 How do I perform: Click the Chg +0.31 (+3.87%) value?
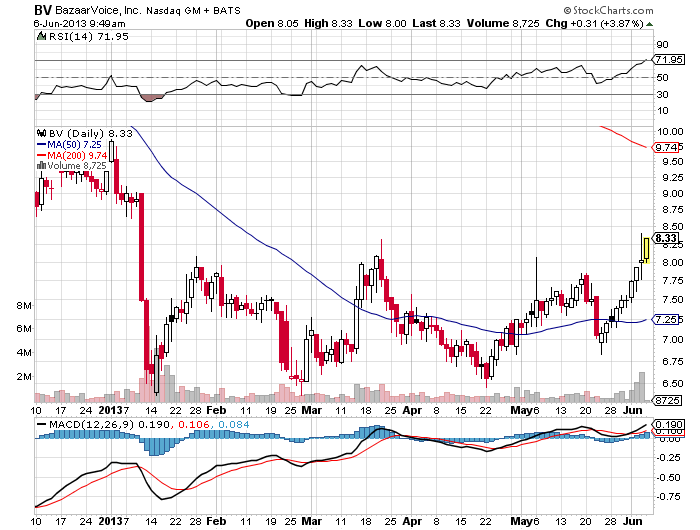594,23
